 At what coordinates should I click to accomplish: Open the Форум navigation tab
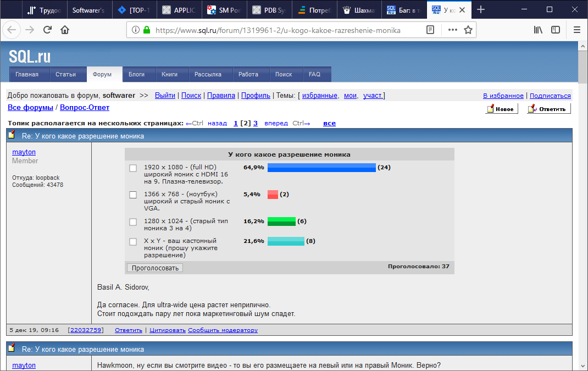tap(102, 74)
